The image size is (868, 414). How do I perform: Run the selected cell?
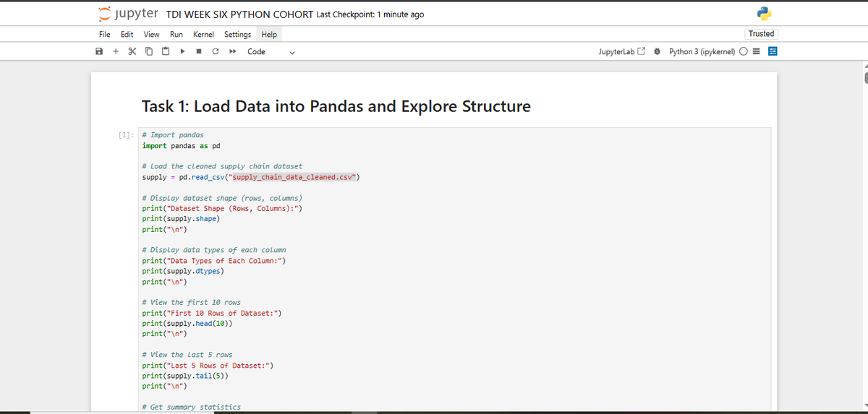click(x=183, y=52)
